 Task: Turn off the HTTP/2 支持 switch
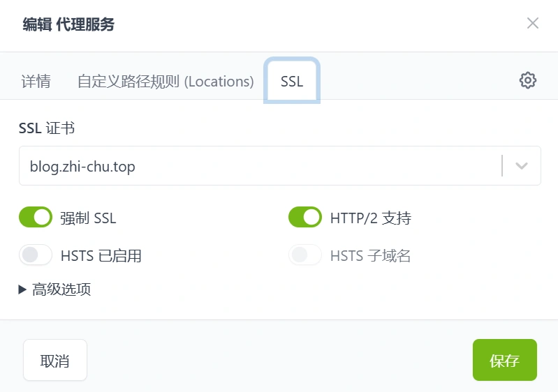pyautogui.click(x=305, y=218)
